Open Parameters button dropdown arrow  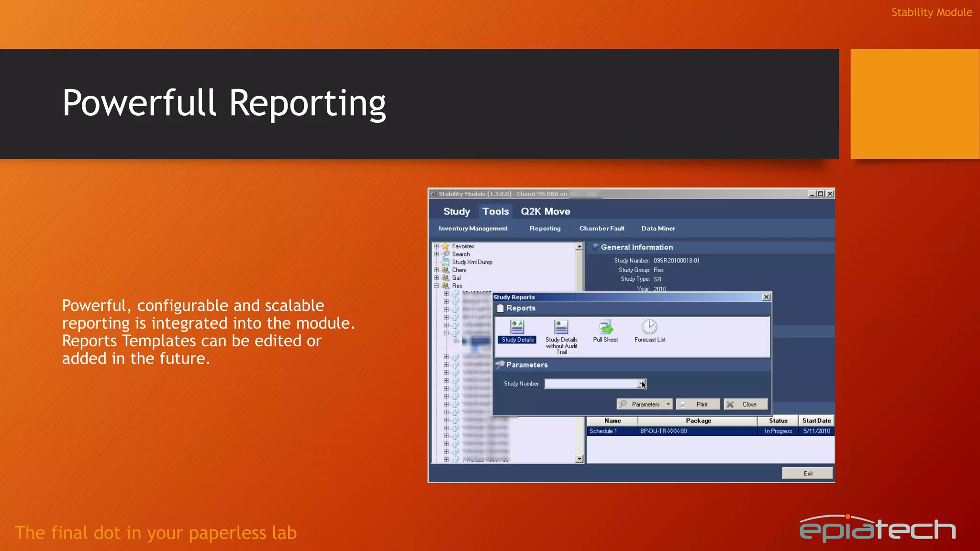668,405
